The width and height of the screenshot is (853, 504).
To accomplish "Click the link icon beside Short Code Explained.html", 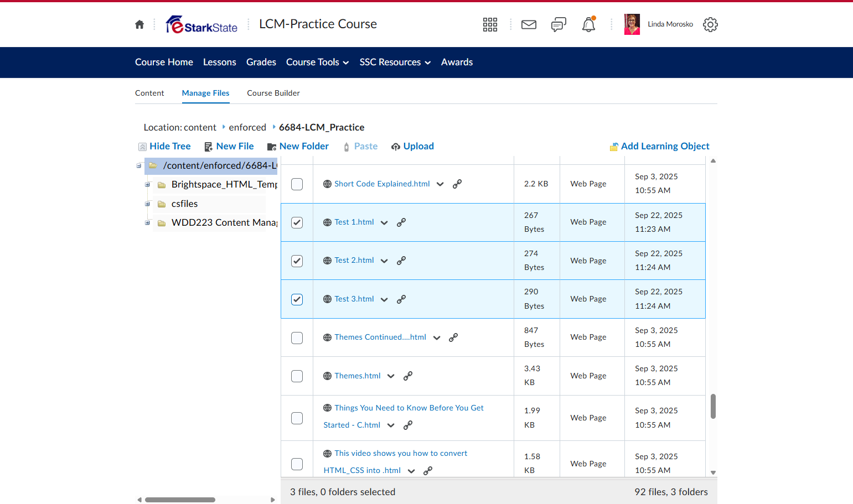I will [x=457, y=184].
